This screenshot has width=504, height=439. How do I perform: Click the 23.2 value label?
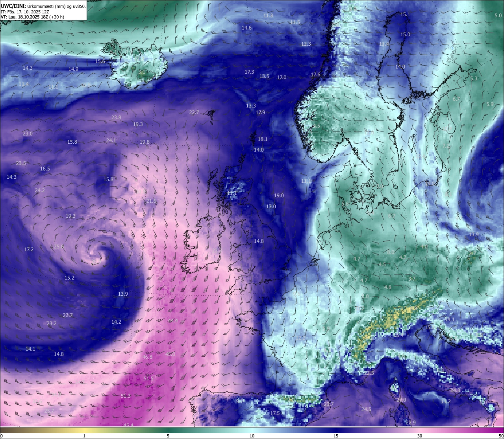(x=52, y=323)
